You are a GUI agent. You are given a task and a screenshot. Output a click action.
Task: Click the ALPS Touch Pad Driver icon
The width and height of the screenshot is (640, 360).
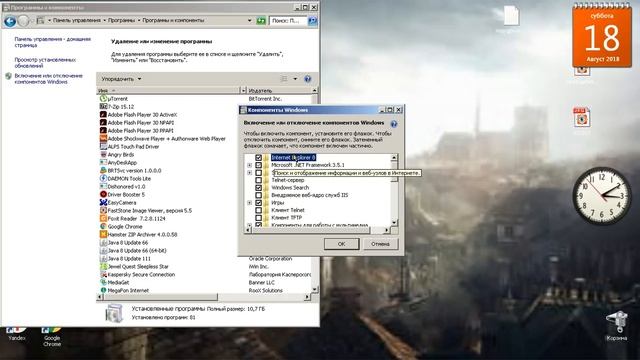coord(103,147)
